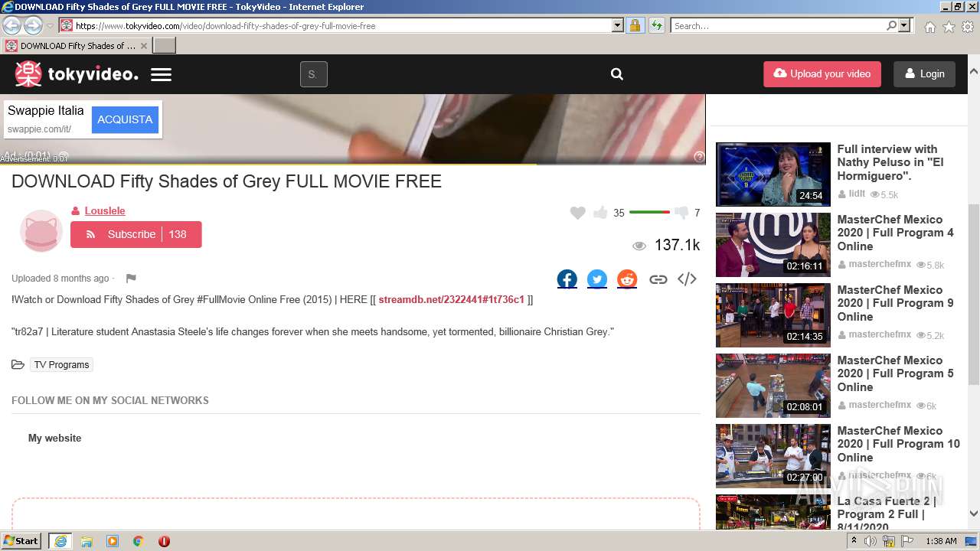Subscribe to the Louslele channel
Image resolution: width=980 pixels, height=551 pixels.
[136, 234]
